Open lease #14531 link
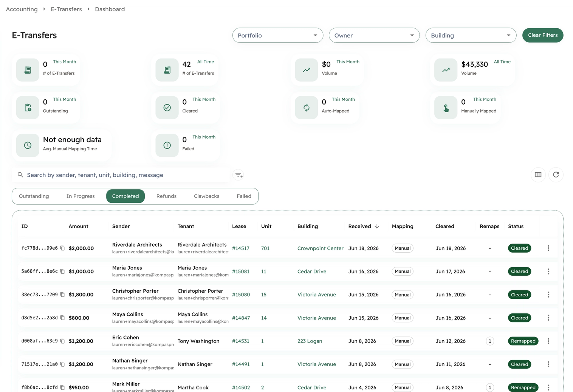573x392 pixels. tap(241, 341)
